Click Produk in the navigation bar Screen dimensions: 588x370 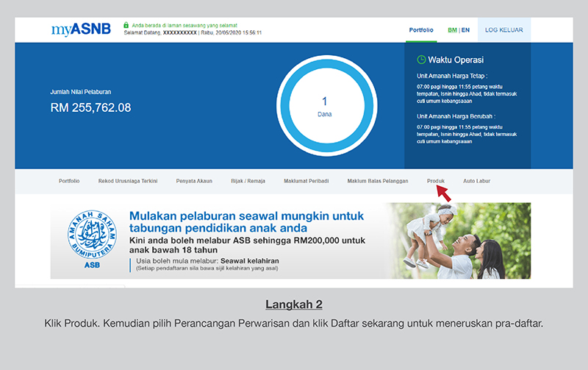(436, 181)
